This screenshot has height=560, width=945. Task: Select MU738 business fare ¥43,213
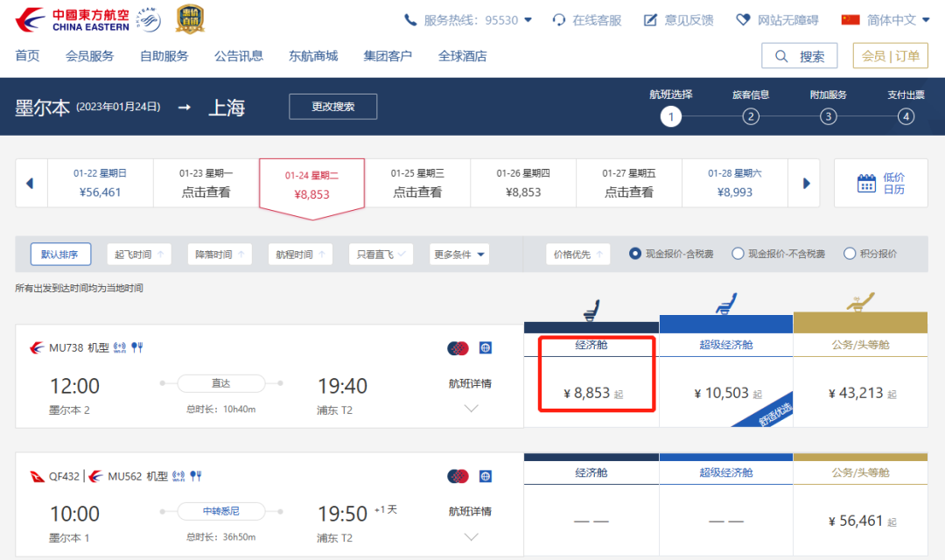[x=861, y=393]
